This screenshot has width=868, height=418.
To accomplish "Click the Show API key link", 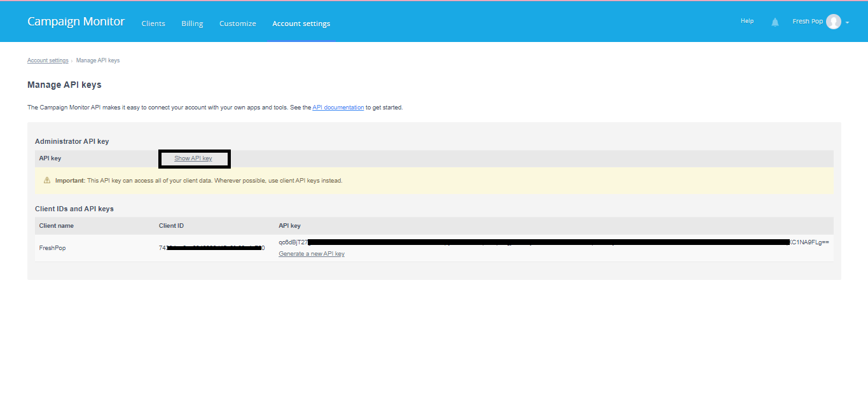I will point(193,158).
